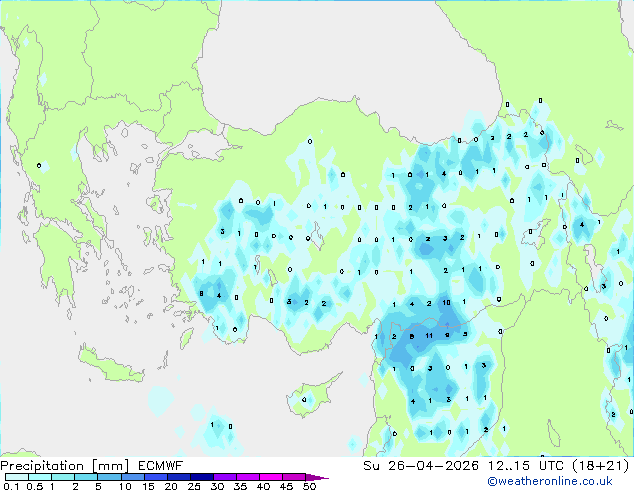Select the 20–25 mm legend color swatch
The image size is (634, 490).
point(178,477)
